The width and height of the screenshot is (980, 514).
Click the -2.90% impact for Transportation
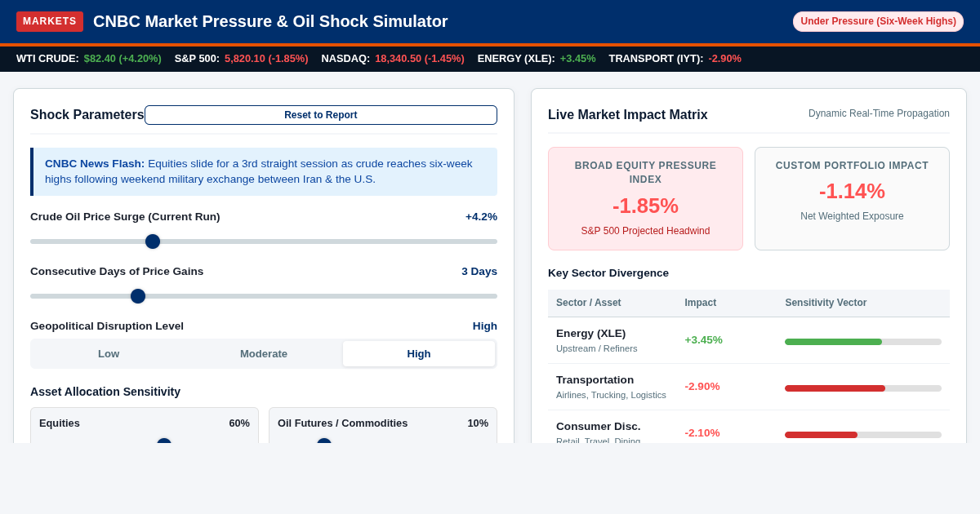[x=702, y=386]
